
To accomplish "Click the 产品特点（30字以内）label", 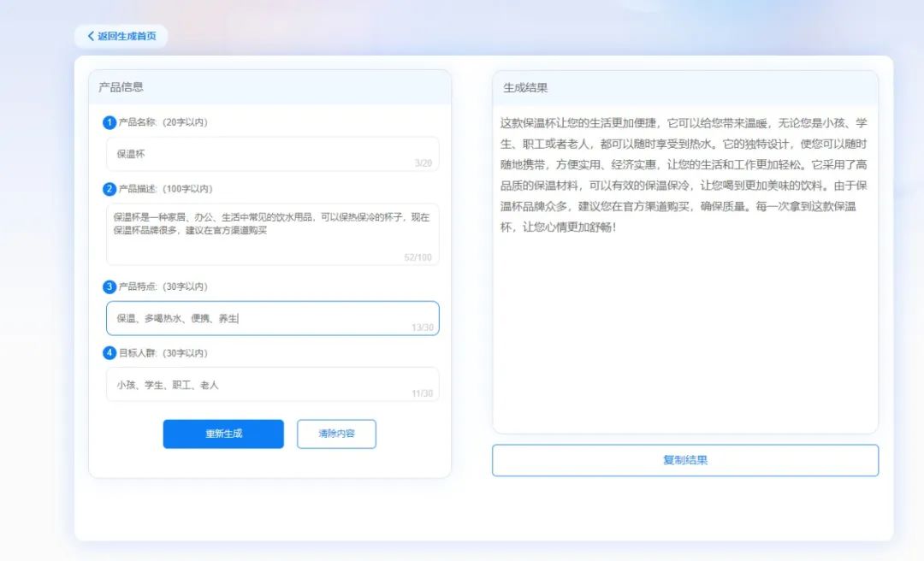I will [163, 287].
